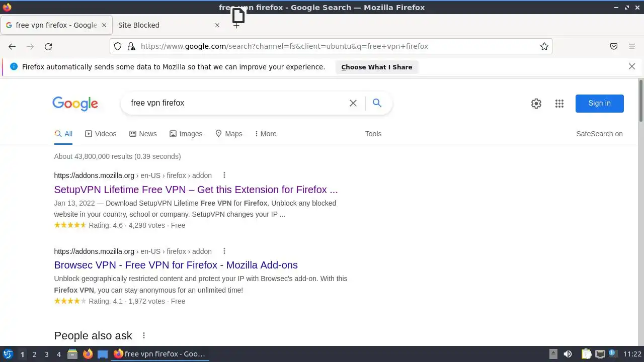Open the taskbar application launcher menu

(8, 354)
